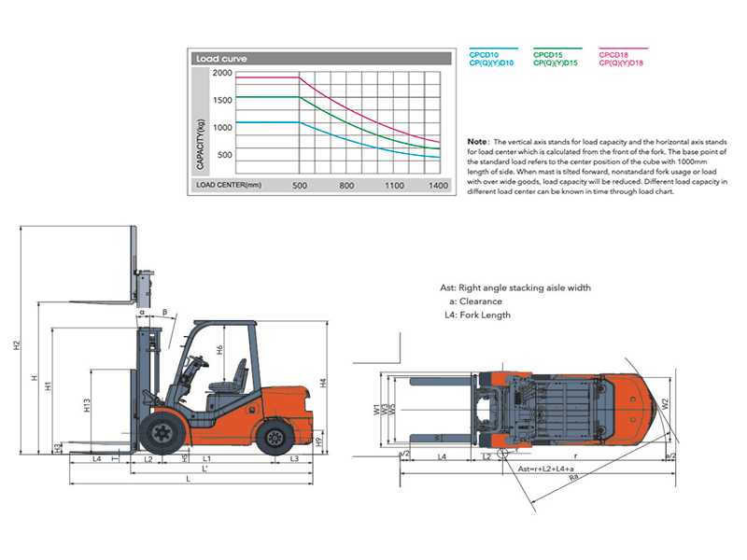This screenshot has height=560, width=747.
Task: Click the W1 width label in top view
Action: tap(377, 409)
